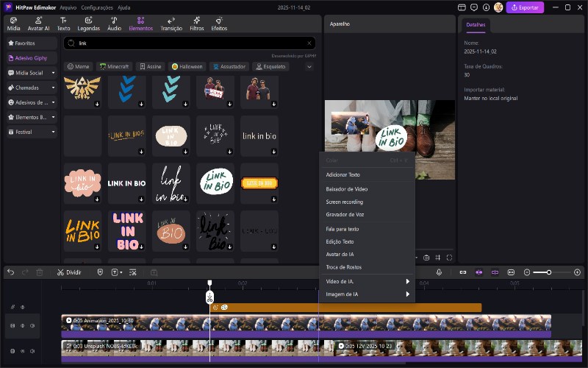Click the timeline zoom slider handle

point(548,272)
